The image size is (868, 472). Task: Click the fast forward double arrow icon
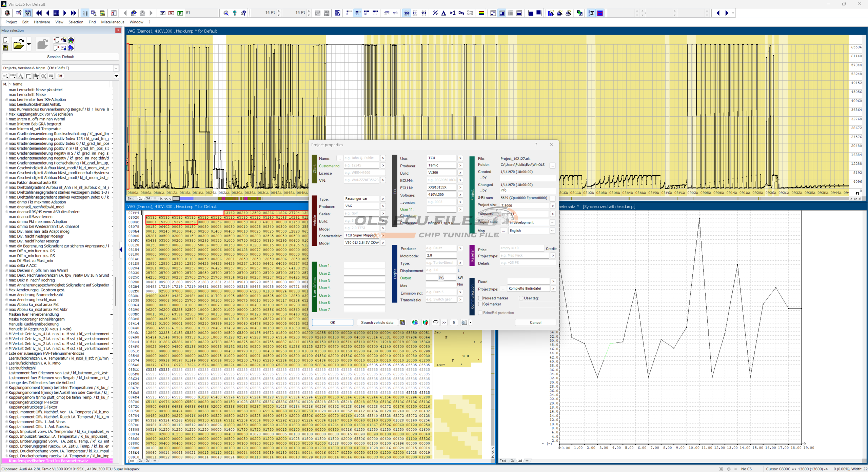(x=73, y=13)
